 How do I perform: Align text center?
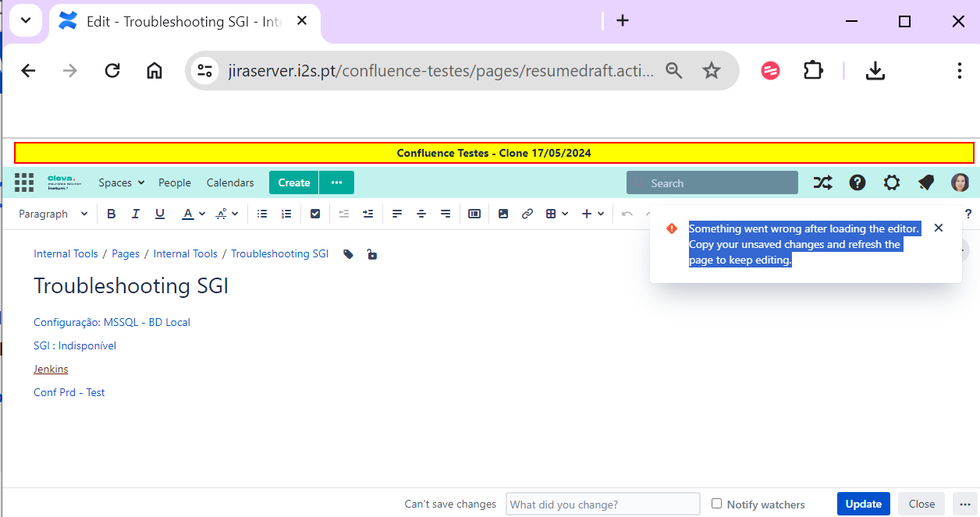(421, 214)
